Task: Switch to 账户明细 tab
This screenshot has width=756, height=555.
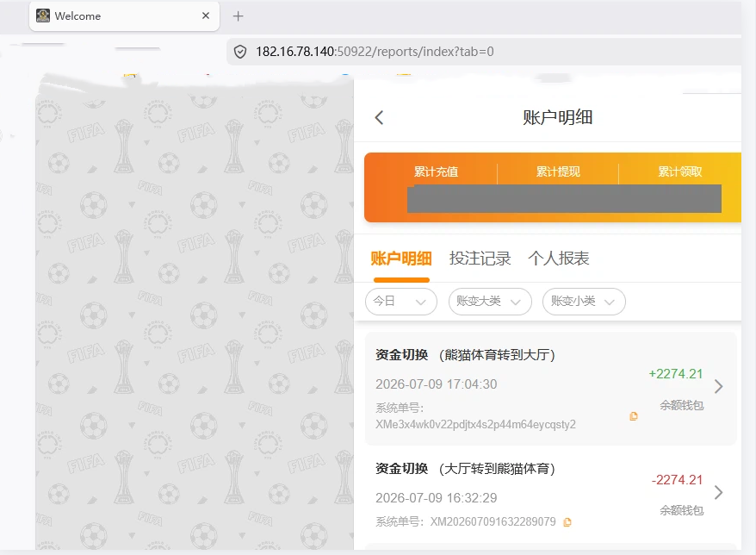Action: tap(401, 259)
